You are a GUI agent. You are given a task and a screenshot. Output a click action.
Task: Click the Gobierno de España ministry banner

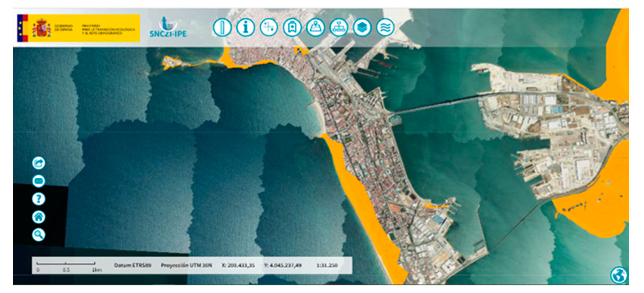coord(78,28)
